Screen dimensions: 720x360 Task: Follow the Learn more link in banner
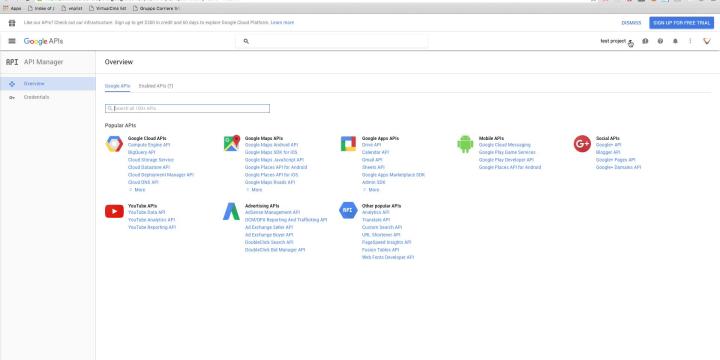click(282, 22)
